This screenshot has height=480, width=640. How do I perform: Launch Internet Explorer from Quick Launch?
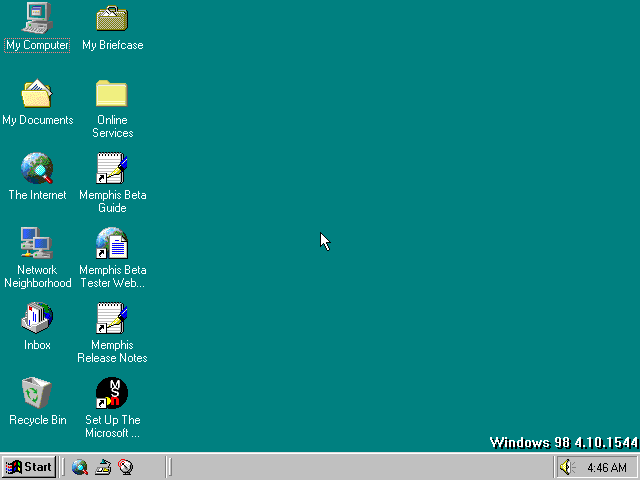(80, 467)
